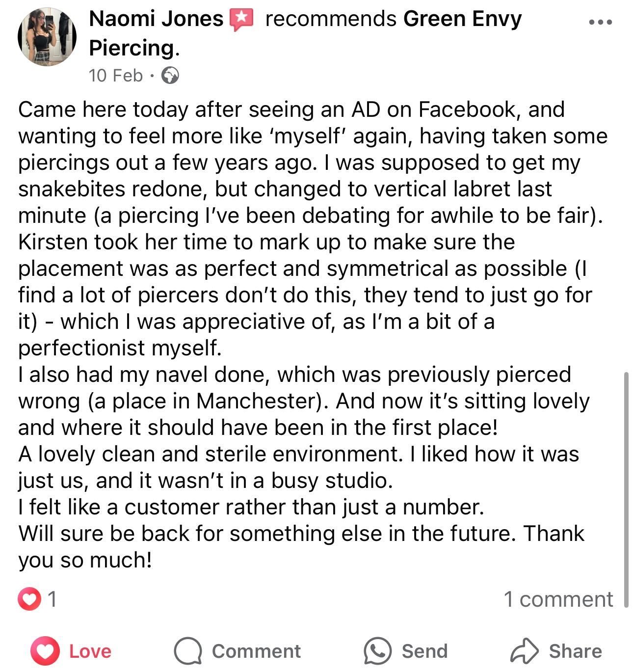Click the vertical scrollbar on right edge
The width and height of the screenshot is (633, 672).
coord(626,491)
